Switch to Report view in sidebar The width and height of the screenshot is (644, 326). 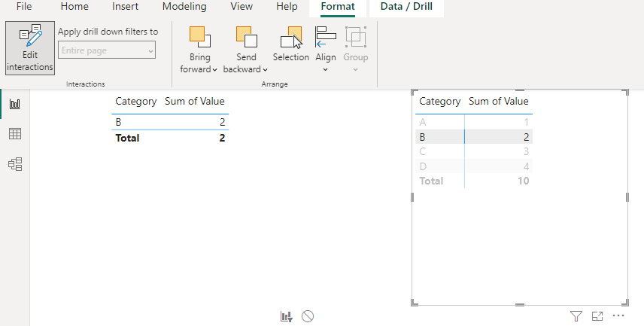pos(15,104)
